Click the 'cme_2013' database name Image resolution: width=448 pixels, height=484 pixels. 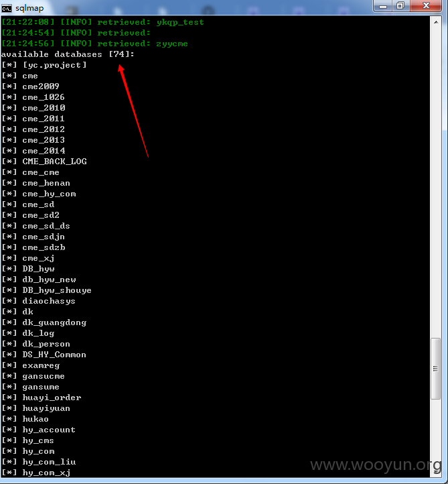44,140
